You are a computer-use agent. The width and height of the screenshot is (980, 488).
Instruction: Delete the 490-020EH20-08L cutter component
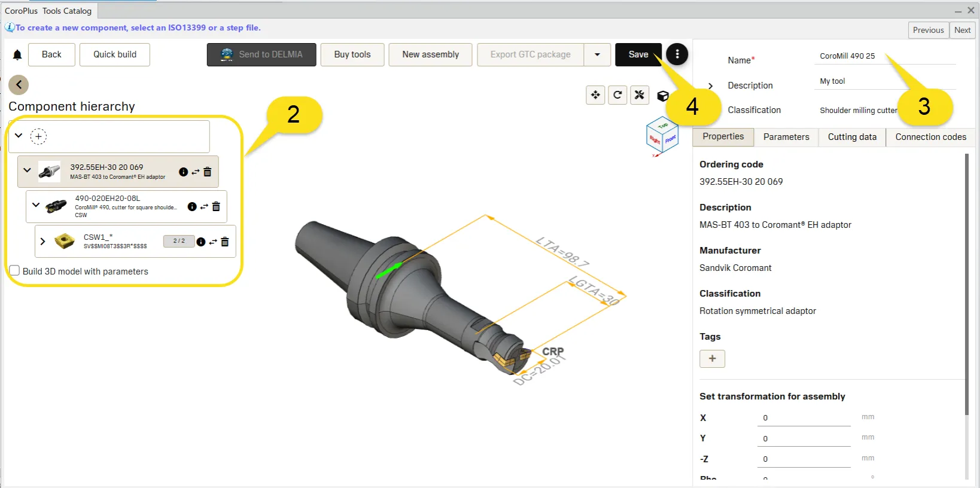pyautogui.click(x=216, y=207)
